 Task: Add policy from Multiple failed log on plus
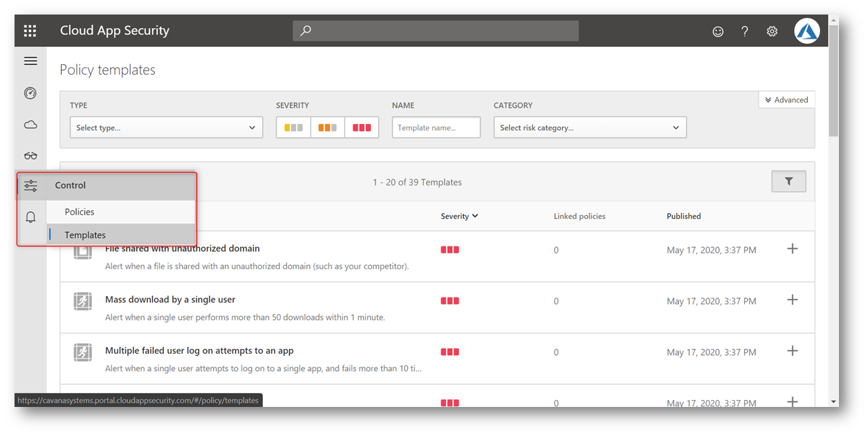793,351
